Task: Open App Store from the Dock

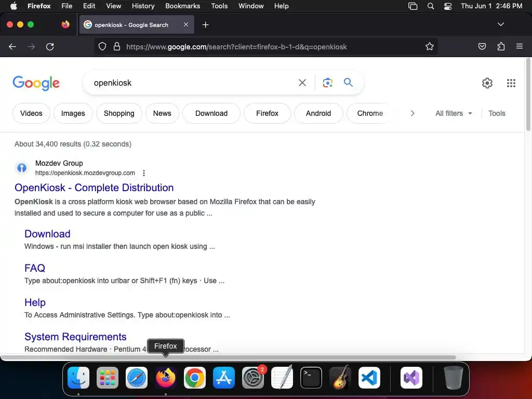Action: coord(223,378)
